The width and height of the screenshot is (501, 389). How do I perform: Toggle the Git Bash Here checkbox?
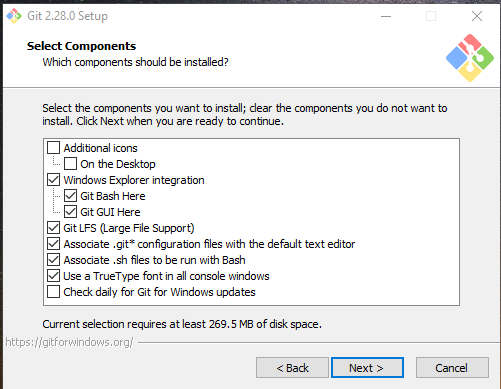point(70,196)
